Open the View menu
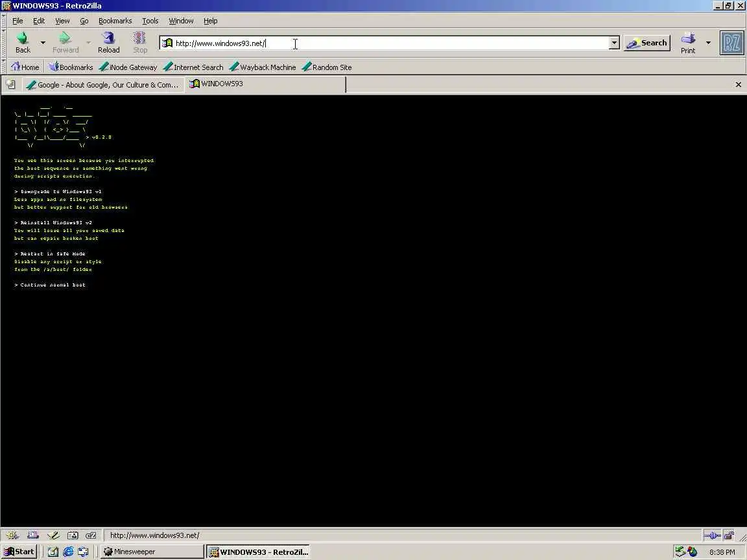The height and width of the screenshot is (560, 747). [x=62, y=21]
